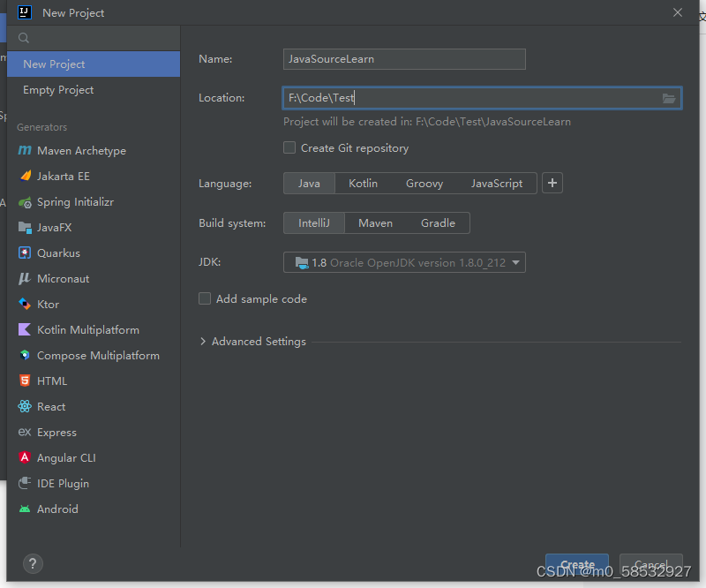Screen dimensions: 706x588
Task: Open the JDK version dropdown
Action: (404, 262)
